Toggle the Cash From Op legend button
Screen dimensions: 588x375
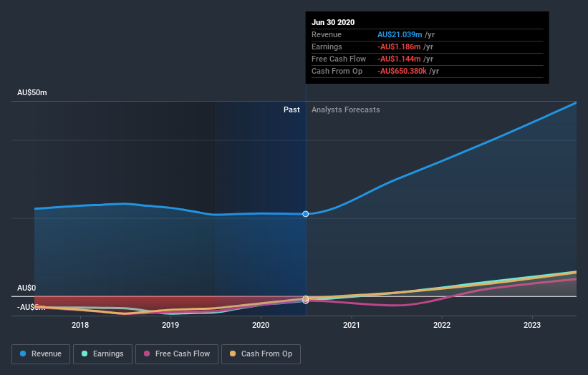click(x=261, y=354)
